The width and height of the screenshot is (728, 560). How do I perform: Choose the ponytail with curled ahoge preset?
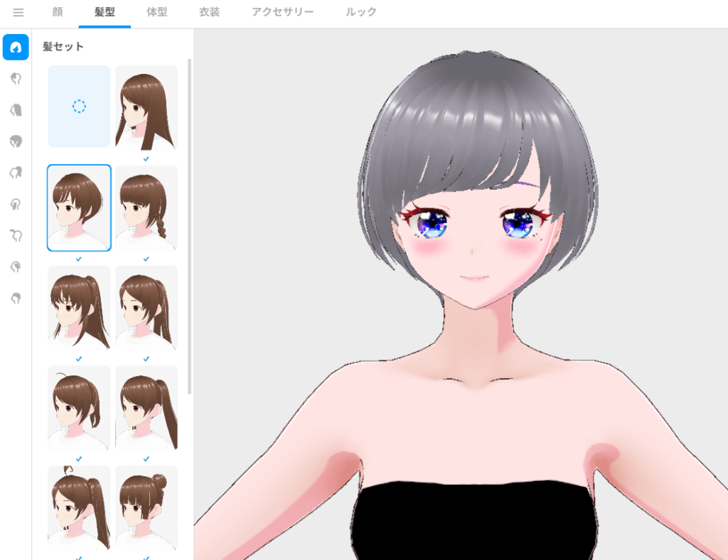(79, 508)
